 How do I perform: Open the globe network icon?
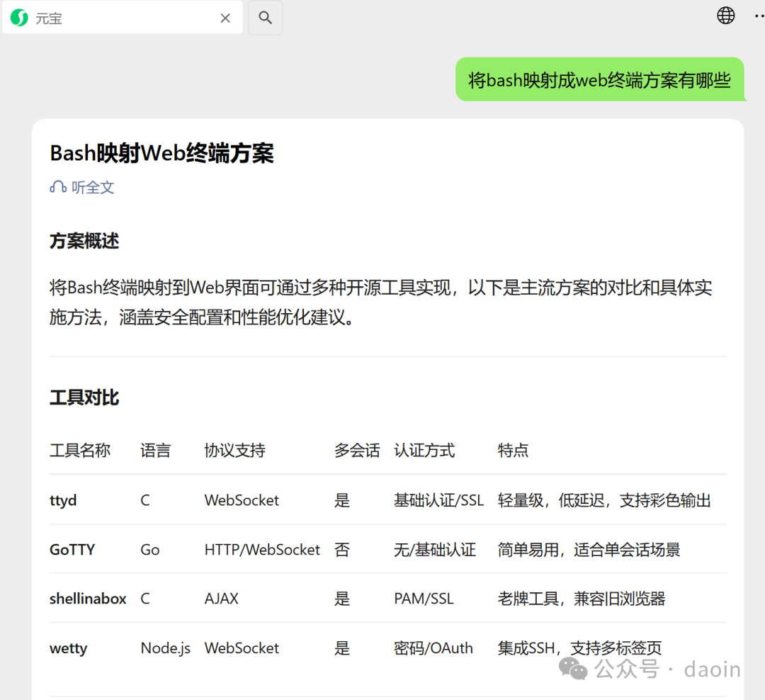click(x=725, y=16)
